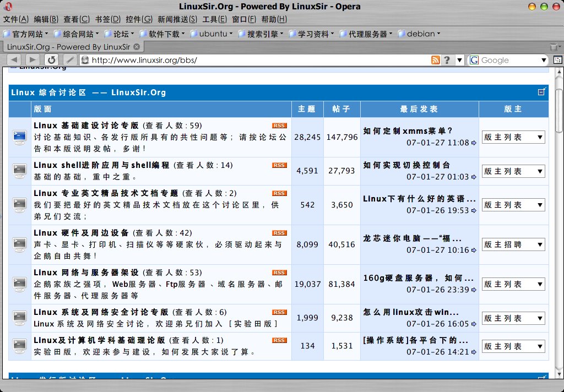Open 版主列表 dropdown for Linux 基础建设讨论专版
The height and width of the screenshot is (392, 564).
(x=513, y=137)
